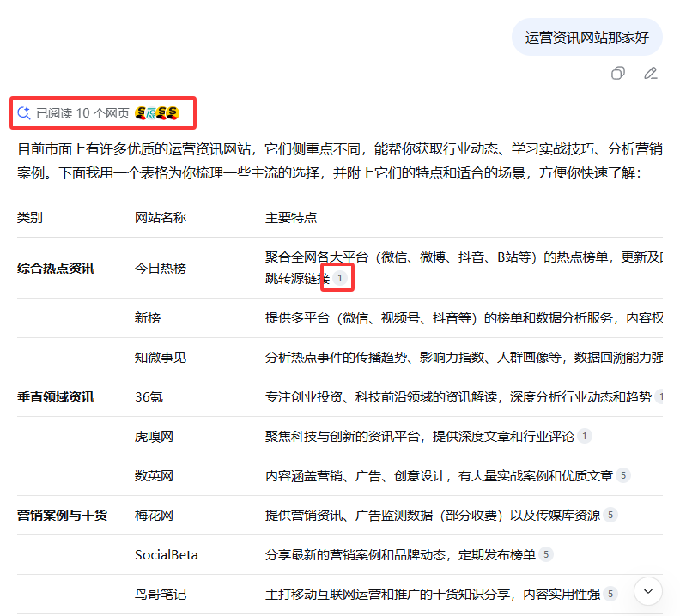Click the '主要特点' column header
This screenshot has height=616, width=680.
click(291, 217)
